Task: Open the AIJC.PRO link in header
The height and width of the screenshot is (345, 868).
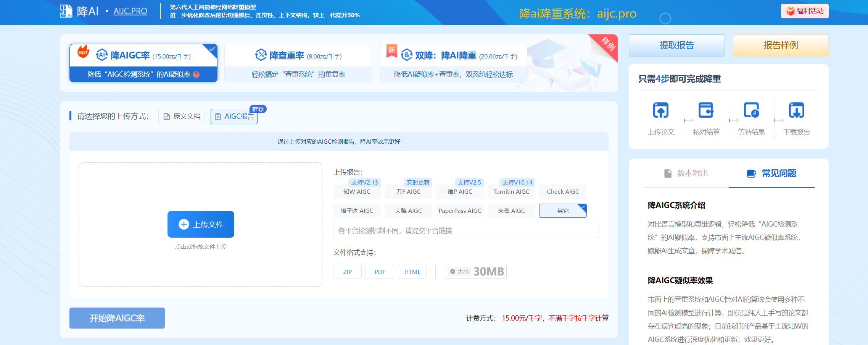Action: 130,11
